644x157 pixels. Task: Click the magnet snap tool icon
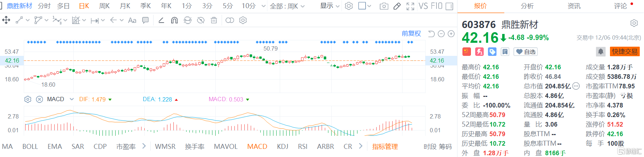[x=174, y=20]
